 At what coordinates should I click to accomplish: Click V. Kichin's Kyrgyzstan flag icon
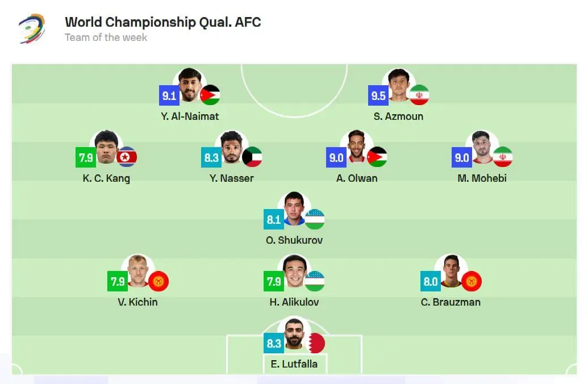159,281
